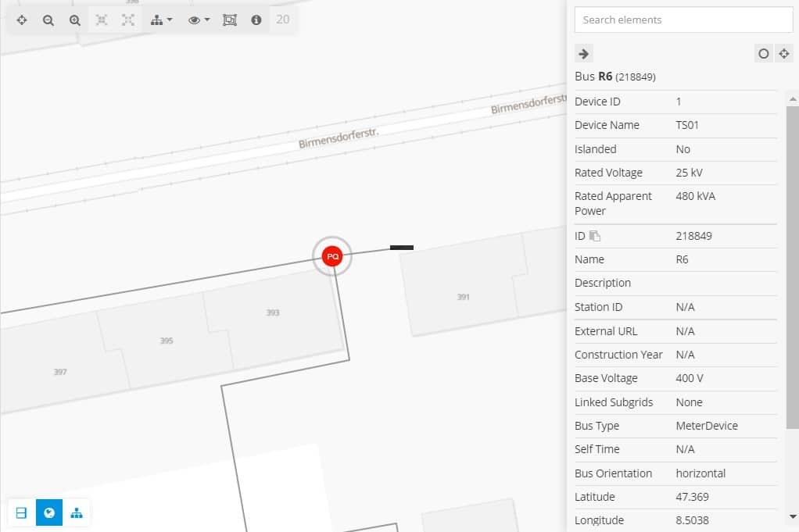Switch to split view layout
This screenshot has width=799, height=532.
(22, 512)
